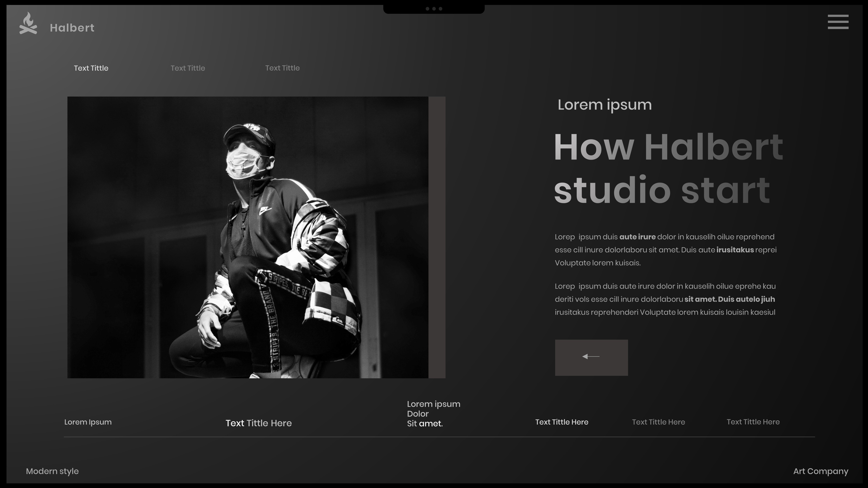Screen dimensions: 868x488
Task: Select the first white Text Tittle tab
Action: 91,68
